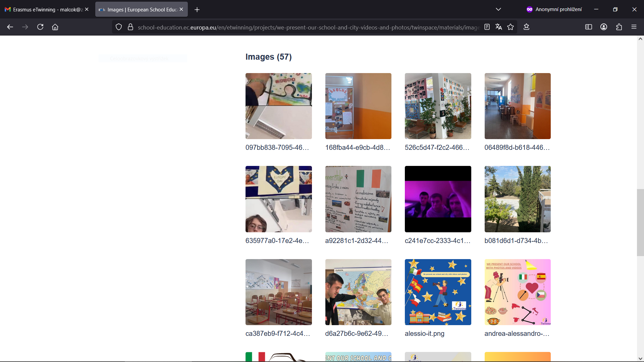This screenshot has width=644, height=362.
Task: Bookmark this page with the star
Action: 511,27
